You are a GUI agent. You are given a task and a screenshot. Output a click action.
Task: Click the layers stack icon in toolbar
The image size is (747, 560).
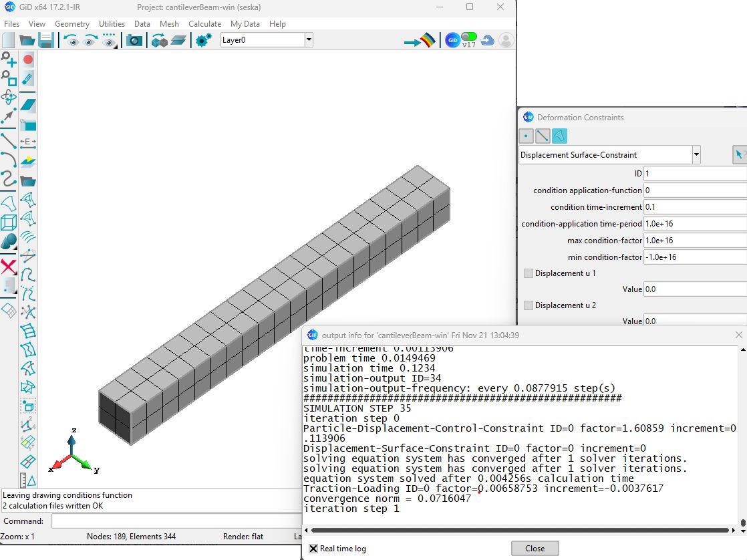[x=178, y=41]
